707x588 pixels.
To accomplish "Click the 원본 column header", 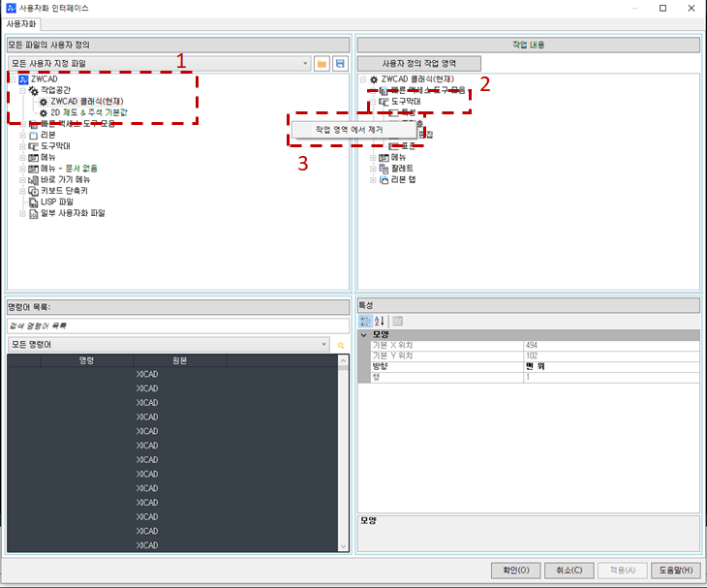I will click(x=180, y=360).
